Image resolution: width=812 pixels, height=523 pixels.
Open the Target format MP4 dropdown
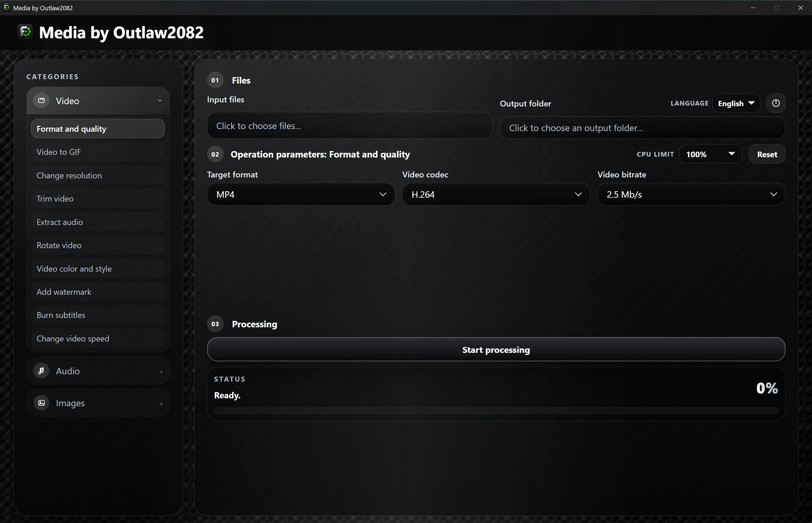tap(301, 194)
